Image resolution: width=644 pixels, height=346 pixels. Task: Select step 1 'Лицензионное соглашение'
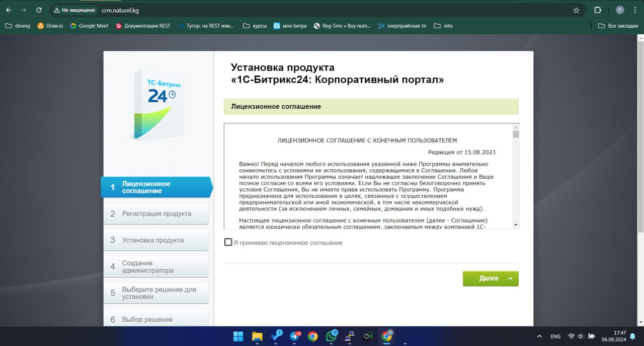pos(157,187)
